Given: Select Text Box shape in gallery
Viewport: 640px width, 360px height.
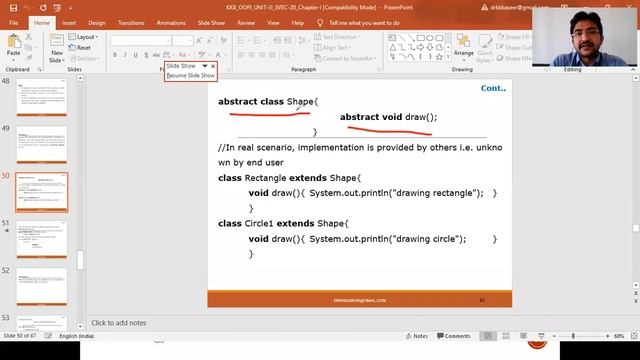Looking at the screenshot, I should point(392,38).
